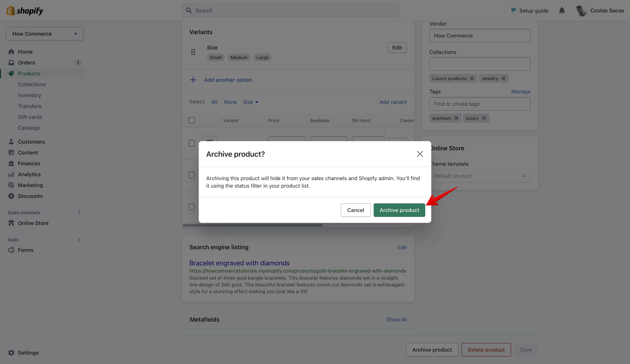Open Analytics section

[29, 174]
